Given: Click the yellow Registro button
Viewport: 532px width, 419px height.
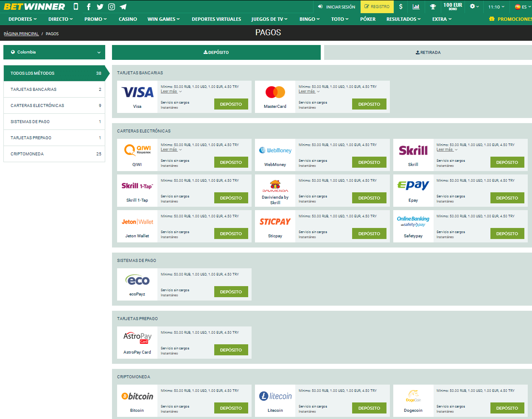Looking at the screenshot, I should [377, 7].
